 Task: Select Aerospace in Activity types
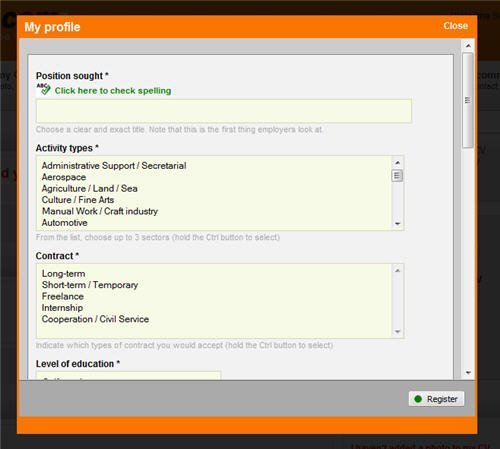(64, 177)
